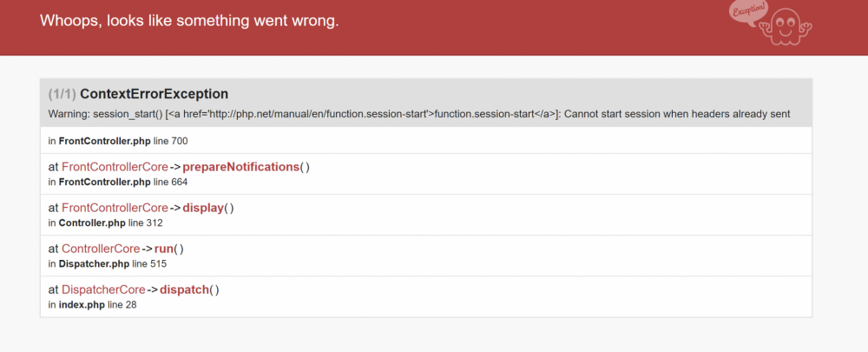
Task: Click the DispatcherCore class link
Action: (x=103, y=289)
